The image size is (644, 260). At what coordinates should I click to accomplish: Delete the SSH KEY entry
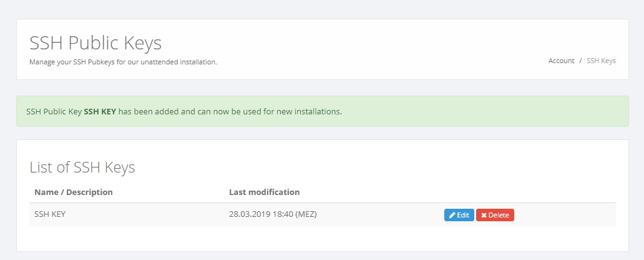495,215
